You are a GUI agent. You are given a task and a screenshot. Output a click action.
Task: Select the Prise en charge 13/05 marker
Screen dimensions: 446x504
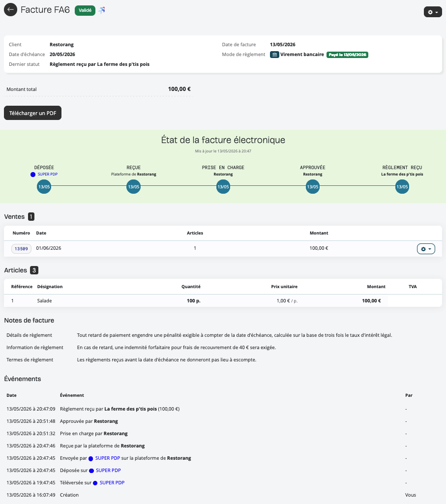223,187
